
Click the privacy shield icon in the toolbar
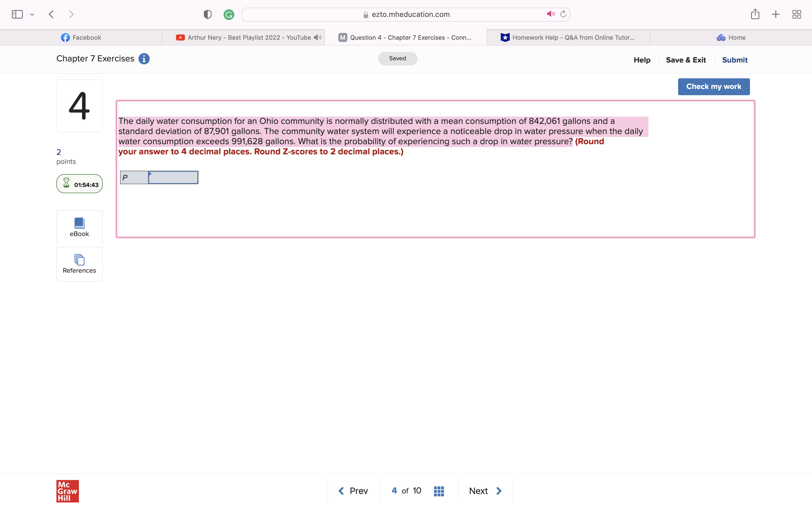207,14
